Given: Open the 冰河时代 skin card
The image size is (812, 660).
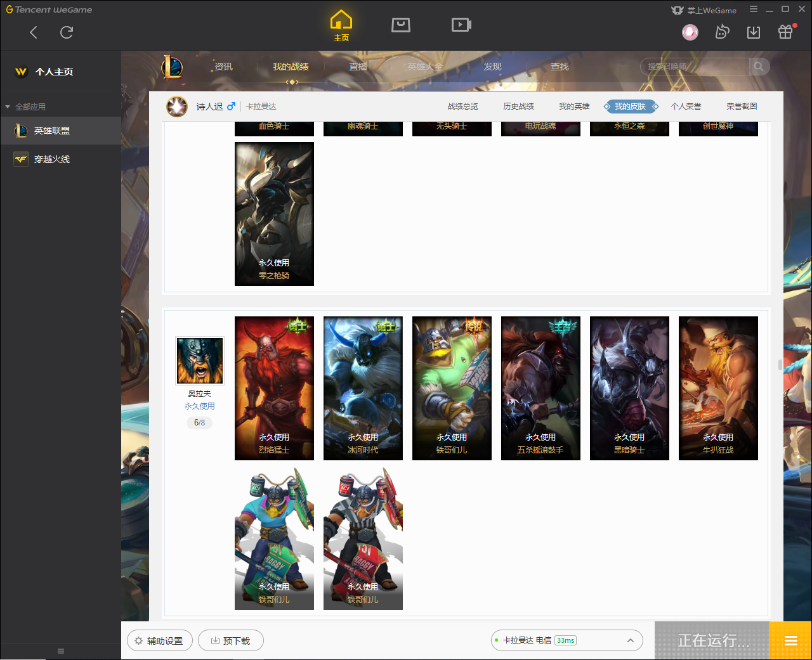Looking at the screenshot, I should point(363,388).
